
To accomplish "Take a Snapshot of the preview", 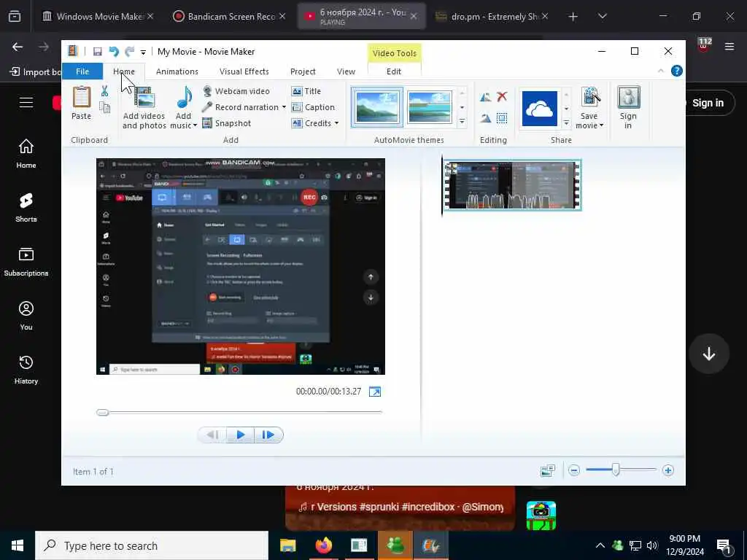I will coord(227,123).
